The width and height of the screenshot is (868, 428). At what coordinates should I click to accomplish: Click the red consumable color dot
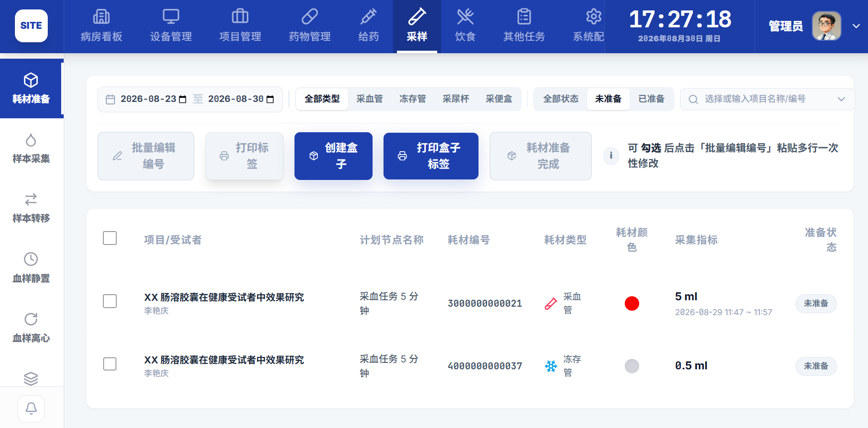[632, 303]
